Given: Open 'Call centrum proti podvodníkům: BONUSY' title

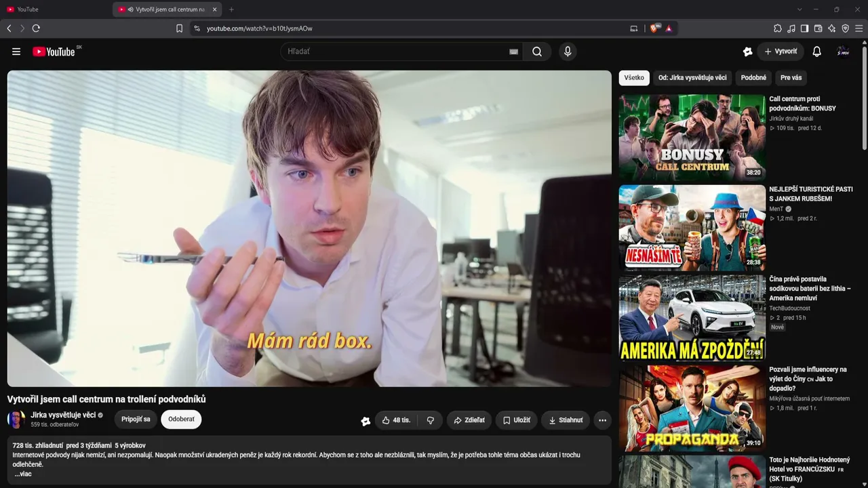Looking at the screenshot, I should [803, 104].
